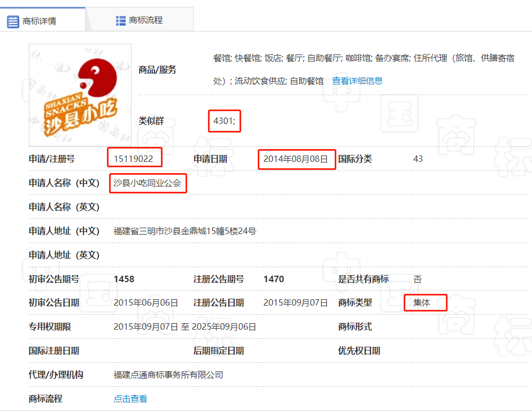The height and width of the screenshot is (413, 532).
Task: Click the 是否共有商标 label
Action: [364, 279]
